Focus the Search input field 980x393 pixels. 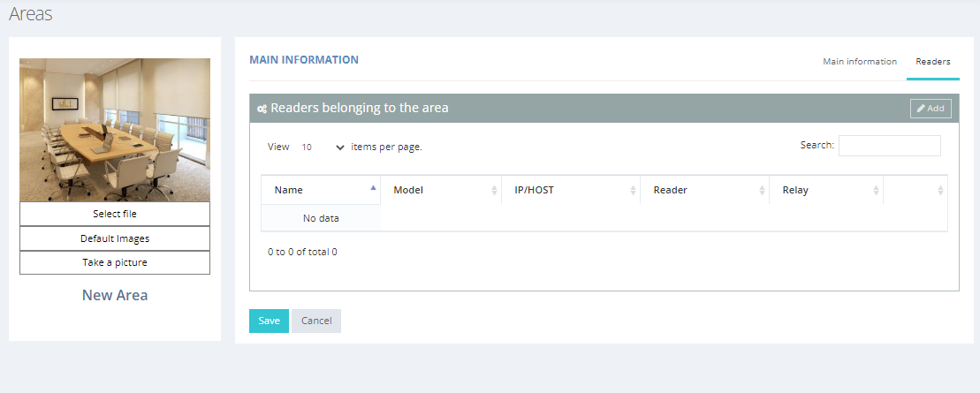pyautogui.click(x=889, y=146)
